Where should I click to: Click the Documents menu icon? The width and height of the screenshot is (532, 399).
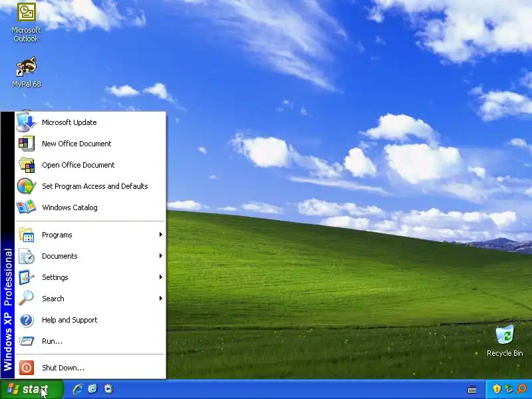[x=26, y=256]
